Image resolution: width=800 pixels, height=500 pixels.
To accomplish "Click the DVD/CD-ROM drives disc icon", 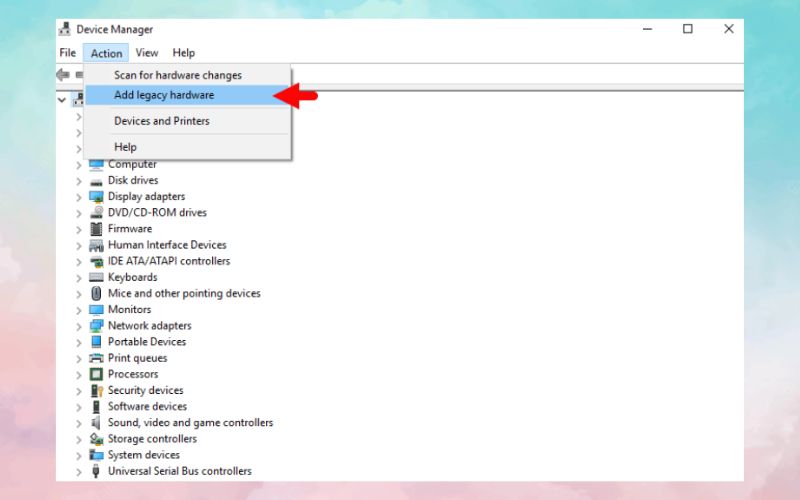I will pyautogui.click(x=96, y=213).
